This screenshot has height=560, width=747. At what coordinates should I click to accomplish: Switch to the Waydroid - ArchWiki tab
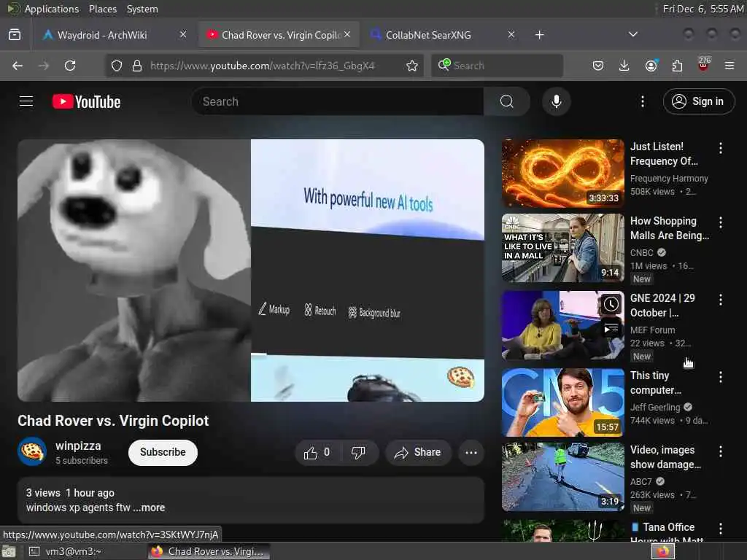tap(115, 35)
